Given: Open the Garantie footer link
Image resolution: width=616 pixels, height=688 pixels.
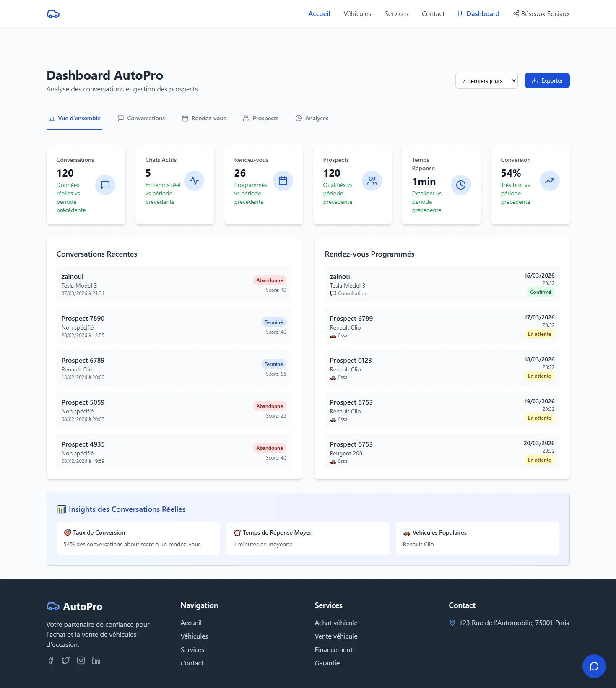Looking at the screenshot, I should (x=327, y=663).
